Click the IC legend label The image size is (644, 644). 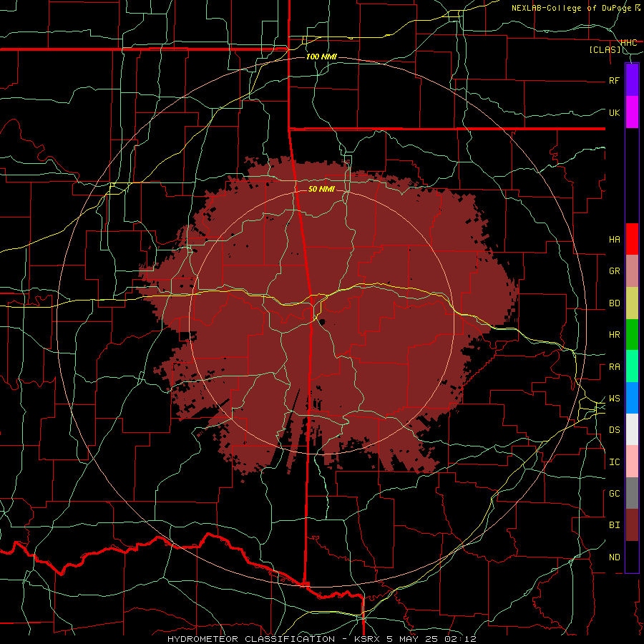point(614,462)
